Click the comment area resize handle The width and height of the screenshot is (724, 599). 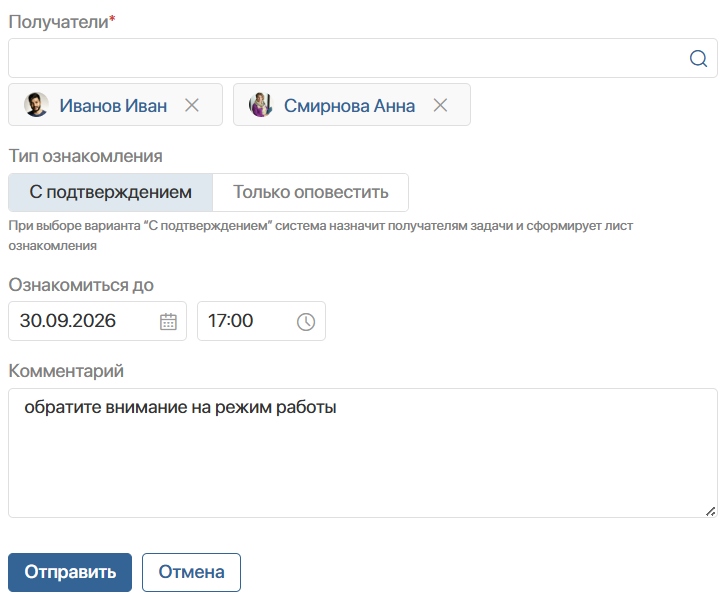pos(710,511)
